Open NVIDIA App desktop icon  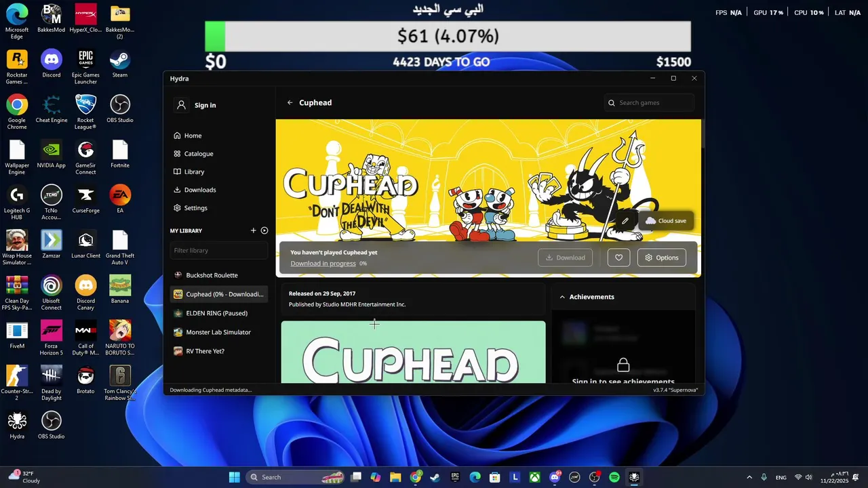point(51,154)
